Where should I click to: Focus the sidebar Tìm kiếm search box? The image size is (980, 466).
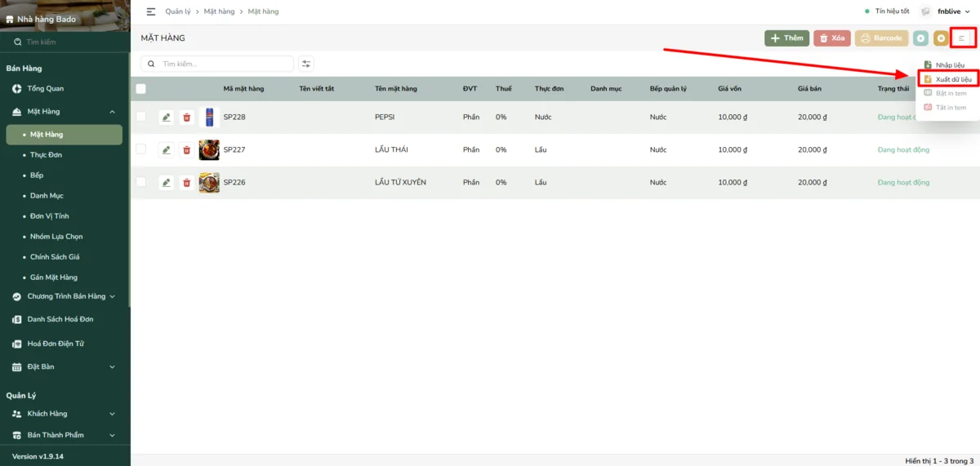[65, 42]
